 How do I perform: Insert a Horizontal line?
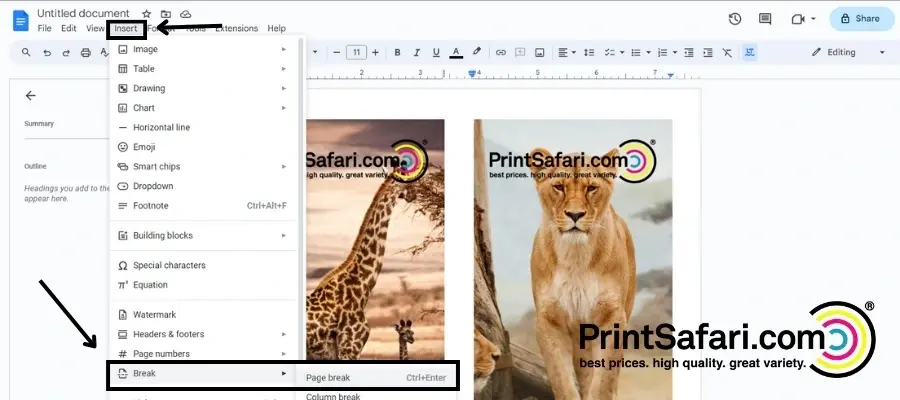point(204,127)
